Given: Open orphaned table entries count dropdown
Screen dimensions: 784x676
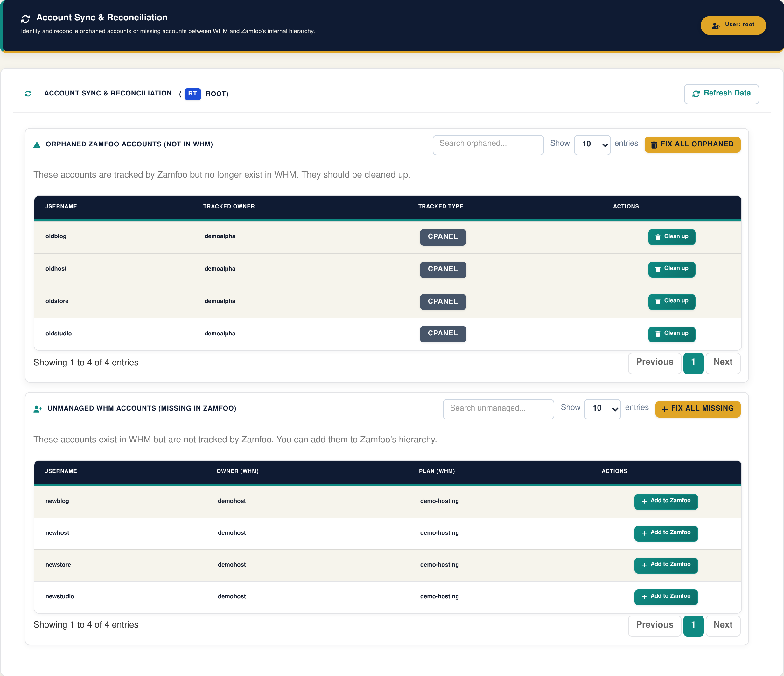Looking at the screenshot, I should tap(592, 144).
